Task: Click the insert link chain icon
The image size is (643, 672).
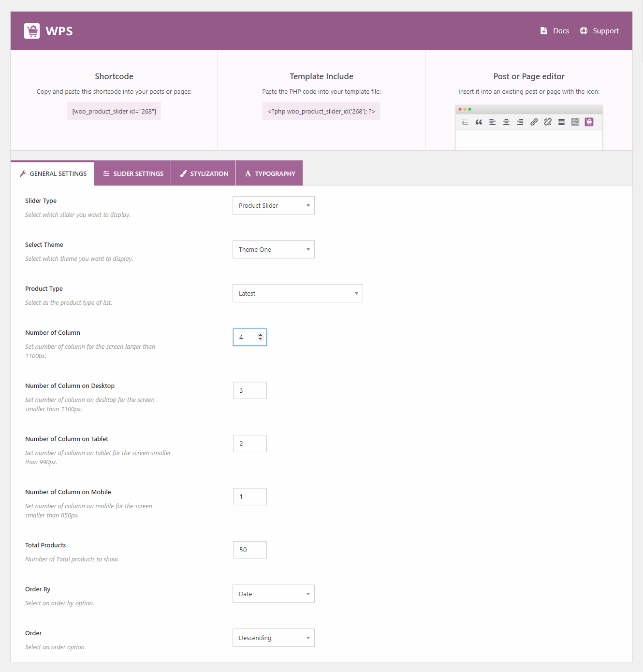Action: (x=534, y=122)
